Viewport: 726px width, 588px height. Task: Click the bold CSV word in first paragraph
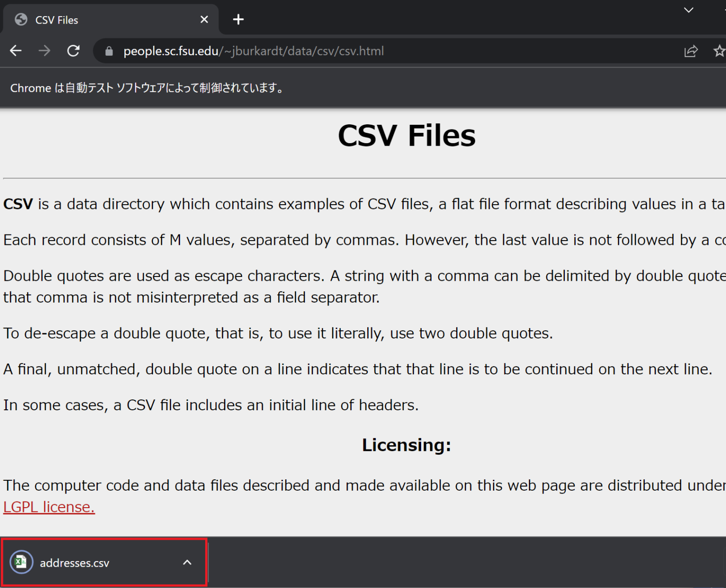point(18,204)
